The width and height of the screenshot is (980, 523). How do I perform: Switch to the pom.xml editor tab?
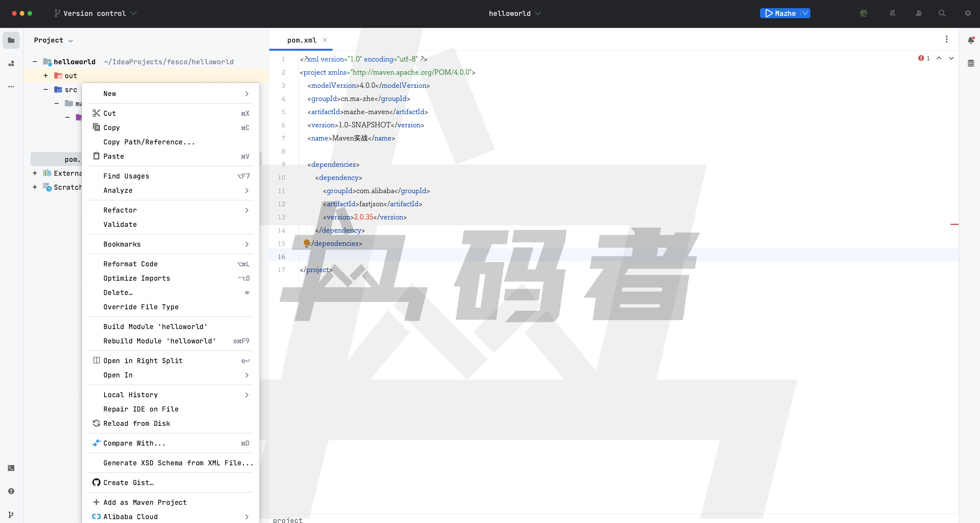click(x=301, y=40)
